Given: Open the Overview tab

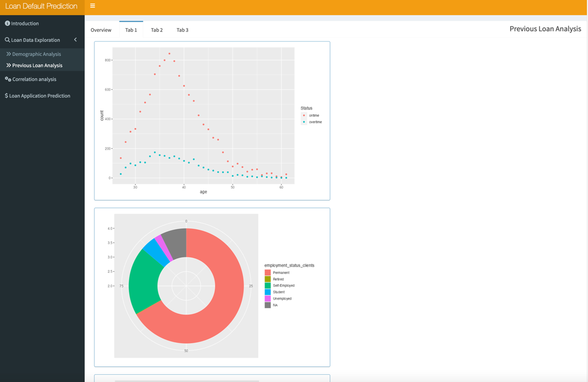Looking at the screenshot, I should [101, 30].
